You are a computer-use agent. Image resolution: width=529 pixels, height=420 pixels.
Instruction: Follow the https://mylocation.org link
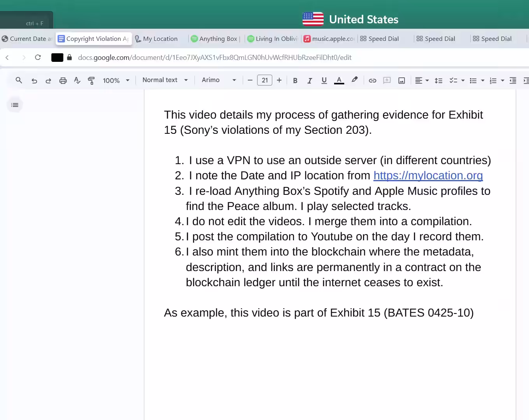pos(428,176)
